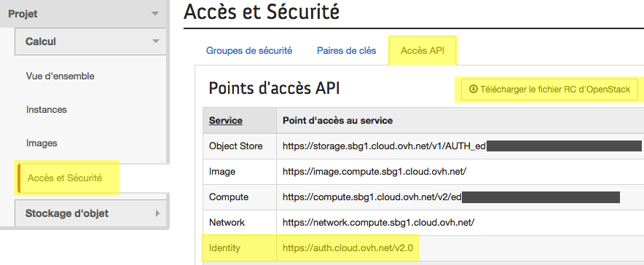Click the Stockage d'objet section label
The image size is (644, 265).
67,213
